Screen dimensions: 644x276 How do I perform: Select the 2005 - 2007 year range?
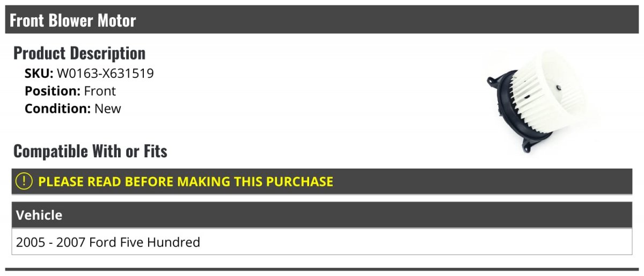51,242
